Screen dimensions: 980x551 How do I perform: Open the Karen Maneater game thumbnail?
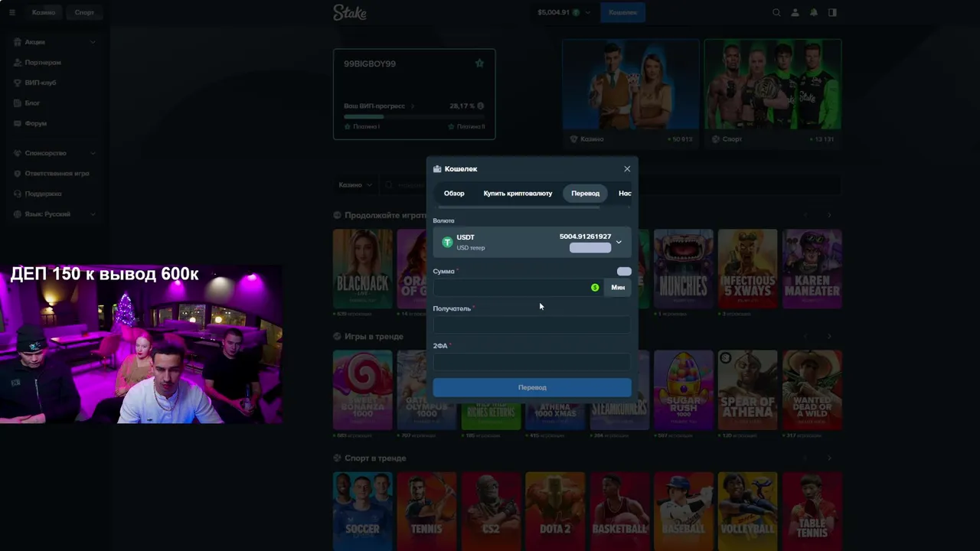812,269
